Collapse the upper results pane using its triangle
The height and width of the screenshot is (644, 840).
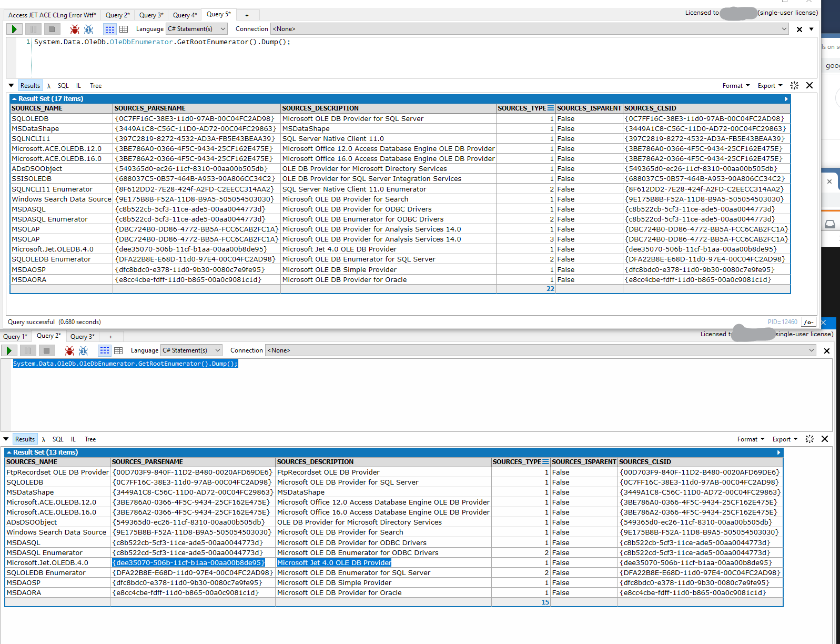click(x=11, y=85)
